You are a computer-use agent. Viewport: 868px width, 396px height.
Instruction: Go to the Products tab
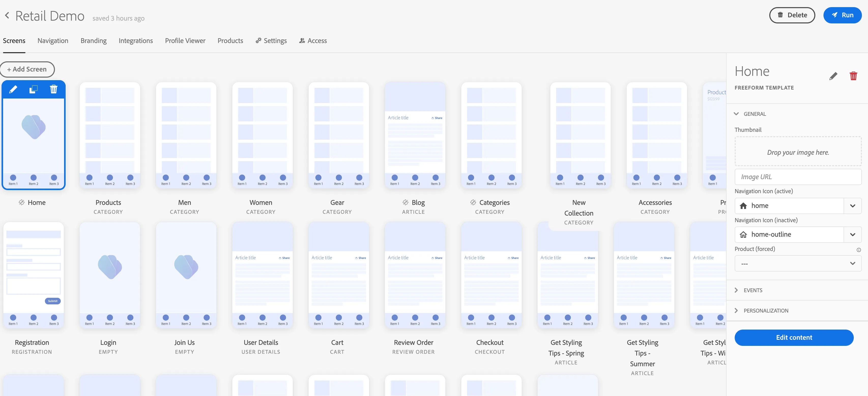[x=230, y=41]
